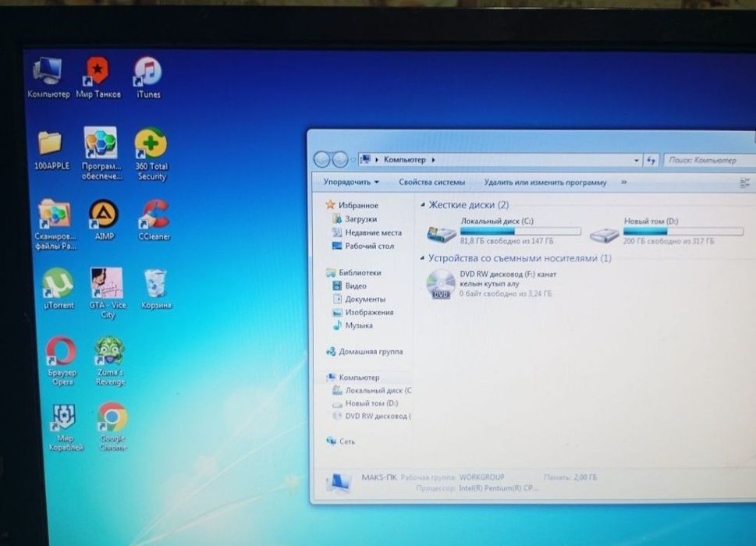Launch the µTorrent shortcut
This screenshot has width=756, height=546.
(x=59, y=288)
